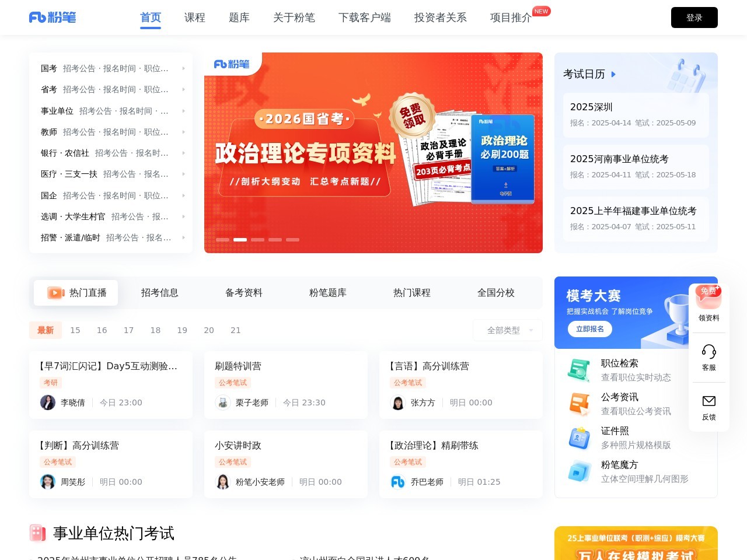This screenshot has width=747, height=560.
Task: Select date 18 filter
Action: pos(155,330)
